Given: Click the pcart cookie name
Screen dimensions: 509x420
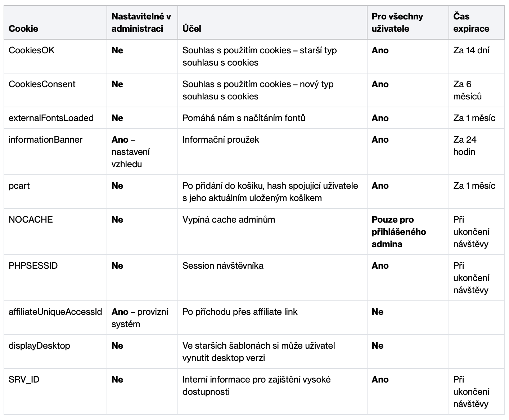Looking at the screenshot, I should point(19,186).
